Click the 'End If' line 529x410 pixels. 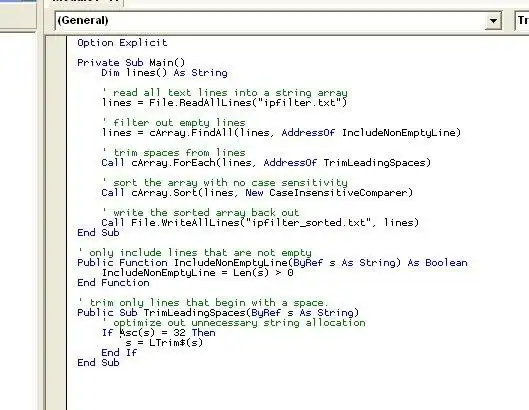pos(119,353)
